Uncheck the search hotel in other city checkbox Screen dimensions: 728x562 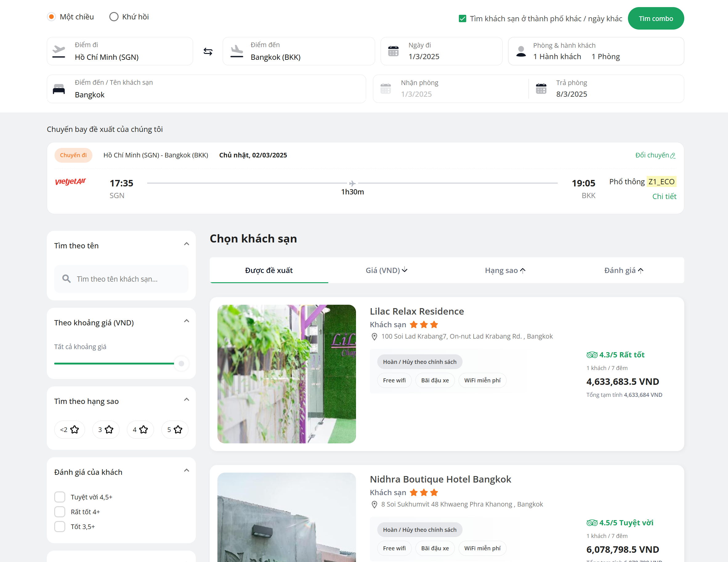point(462,19)
